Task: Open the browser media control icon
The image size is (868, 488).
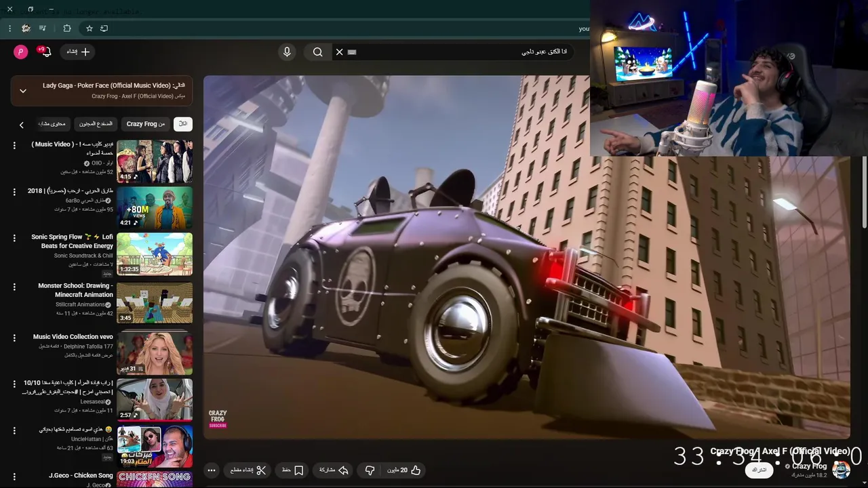Action: click(43, 28)
